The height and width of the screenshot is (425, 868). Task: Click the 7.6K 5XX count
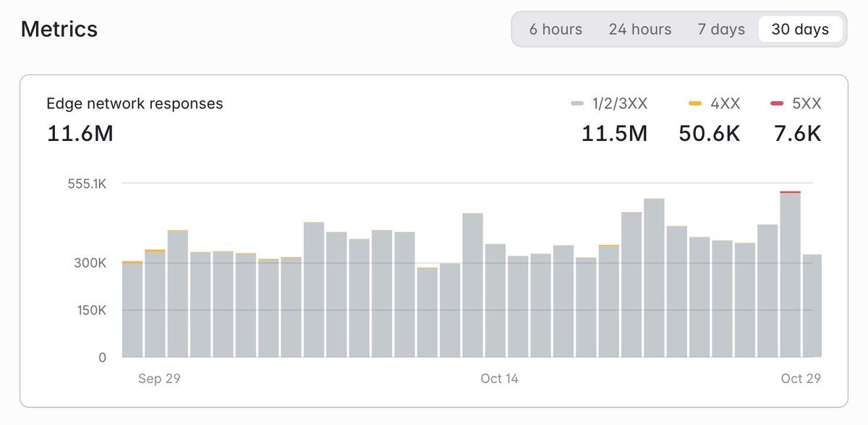796,134
